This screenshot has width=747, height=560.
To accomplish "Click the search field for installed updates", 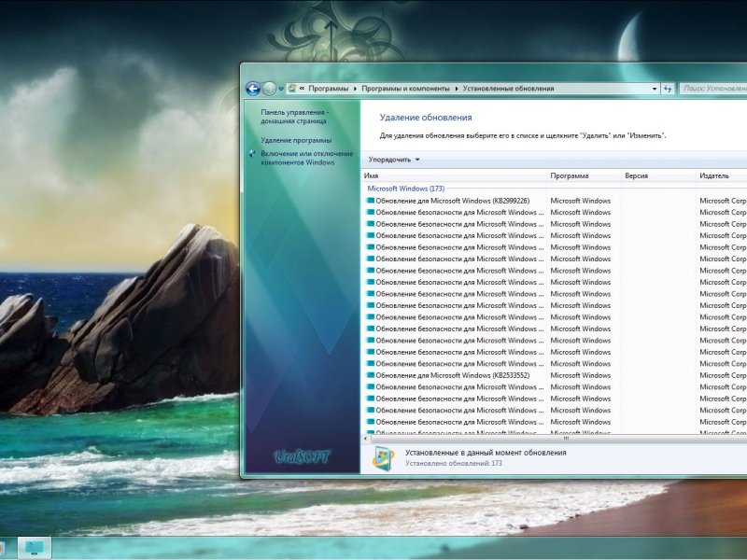I will 713,88.
